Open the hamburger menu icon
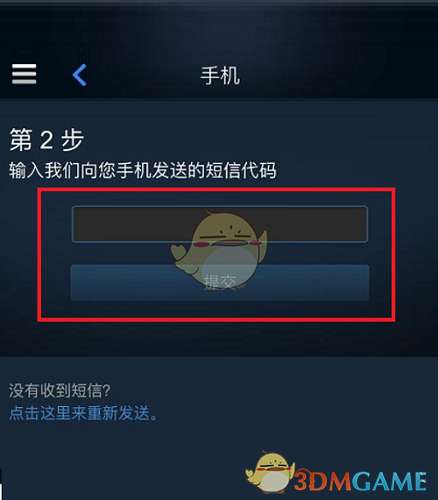 pos(24,74)
